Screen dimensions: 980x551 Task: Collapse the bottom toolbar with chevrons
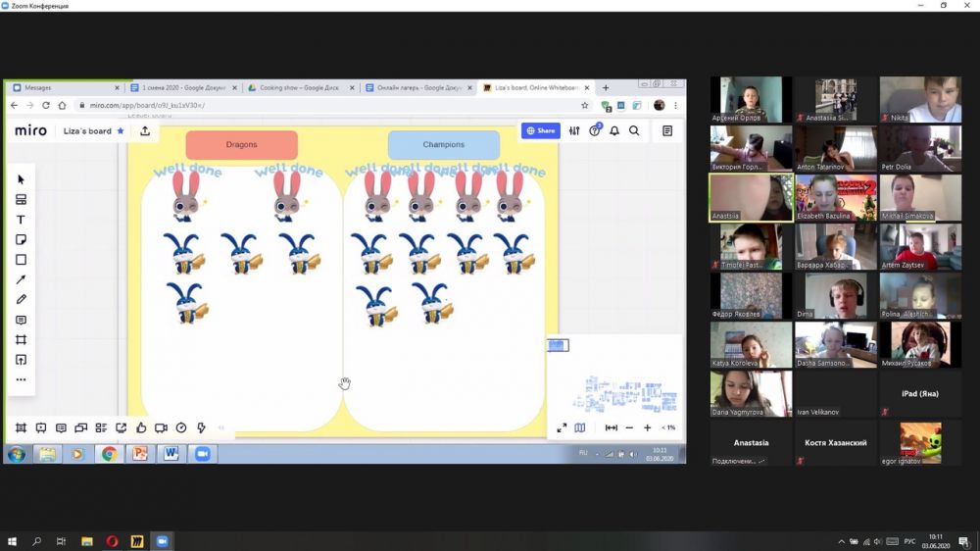click(220, 427)
